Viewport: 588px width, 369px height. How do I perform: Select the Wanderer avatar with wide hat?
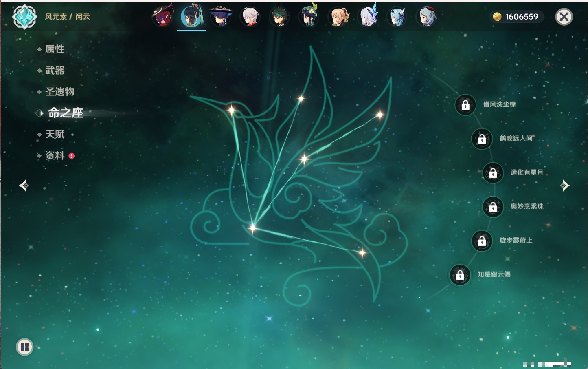click(x=220, y=17)
